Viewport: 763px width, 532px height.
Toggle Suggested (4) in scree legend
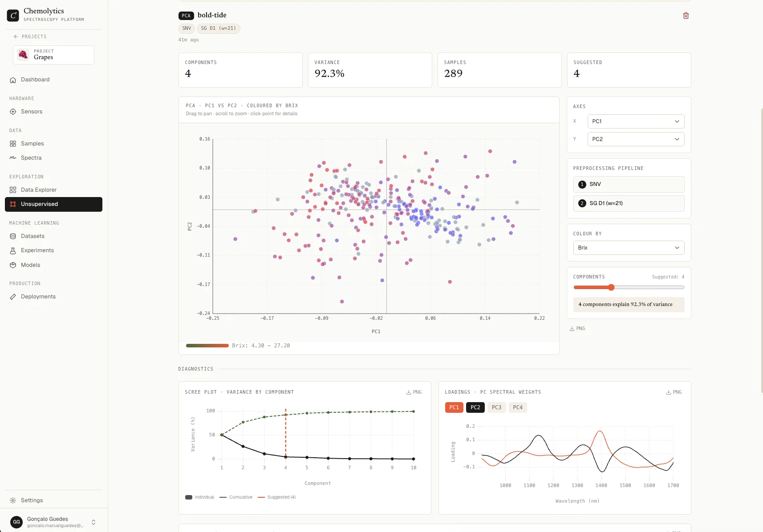276,497
